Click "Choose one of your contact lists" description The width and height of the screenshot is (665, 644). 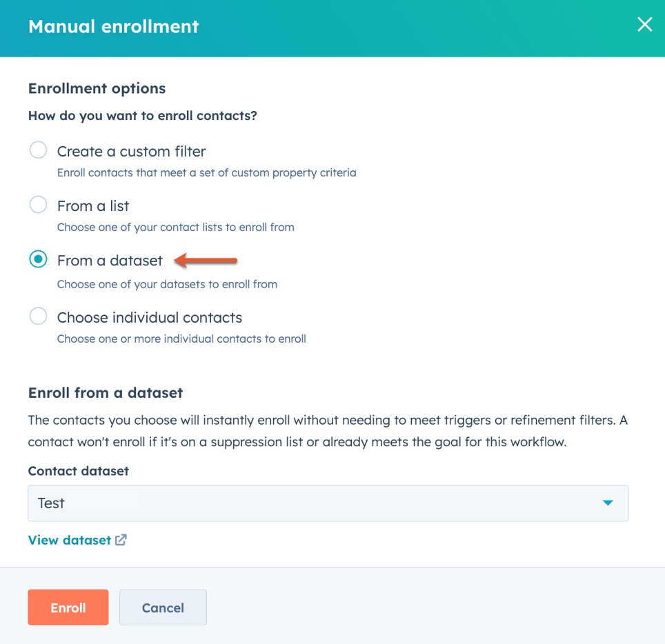point(176,228)
